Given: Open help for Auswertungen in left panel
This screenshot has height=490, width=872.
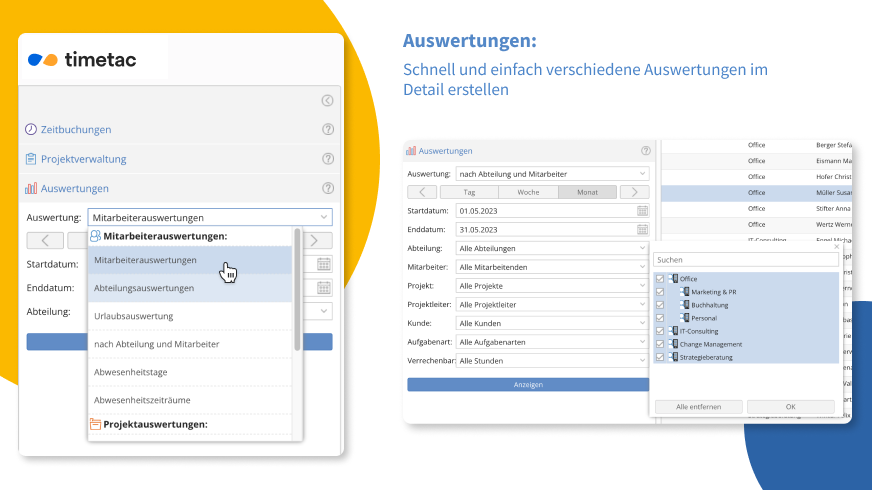Looking at the screenshot, I should pos(328,188).
